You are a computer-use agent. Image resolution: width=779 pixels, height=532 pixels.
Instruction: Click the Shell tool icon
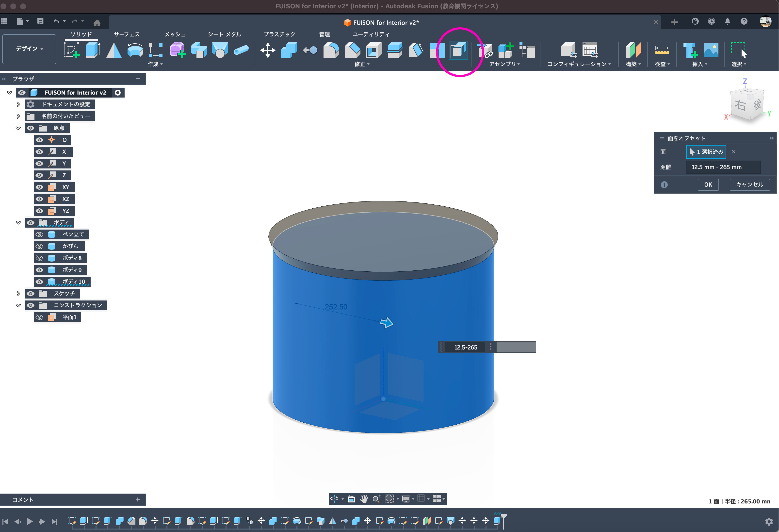(373, 50)
